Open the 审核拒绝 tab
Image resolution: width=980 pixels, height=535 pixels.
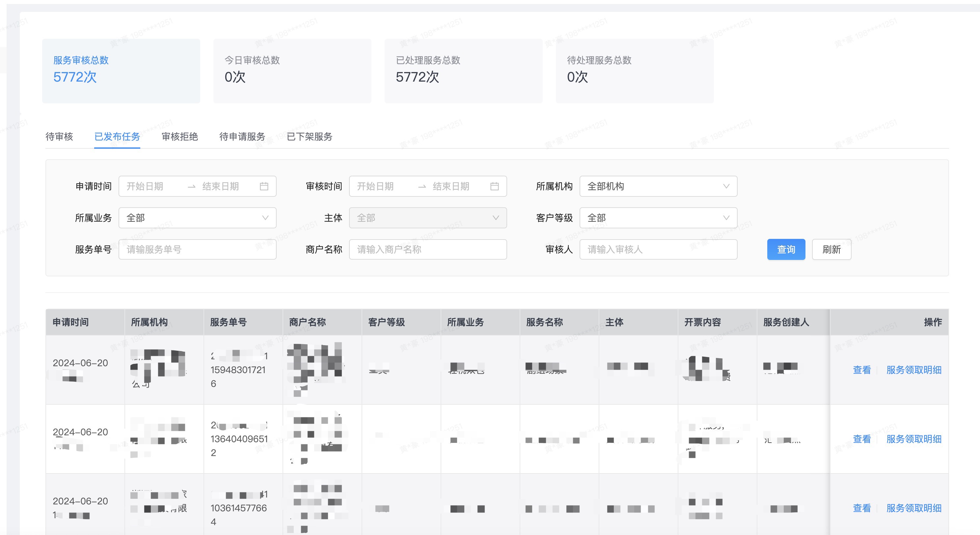tap(180, 137)
